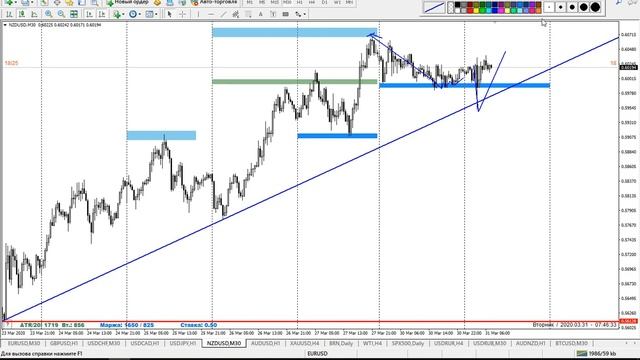This screenshot has height=360, width=640.
Task: Open the Templates dropdown
Action: click(x=151, y=14)
